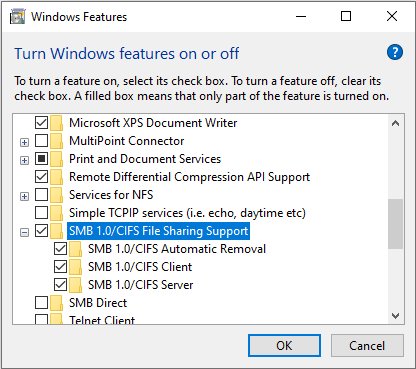
Task: Click the scrollbar down arrow
Action: [x=396, y=316]
